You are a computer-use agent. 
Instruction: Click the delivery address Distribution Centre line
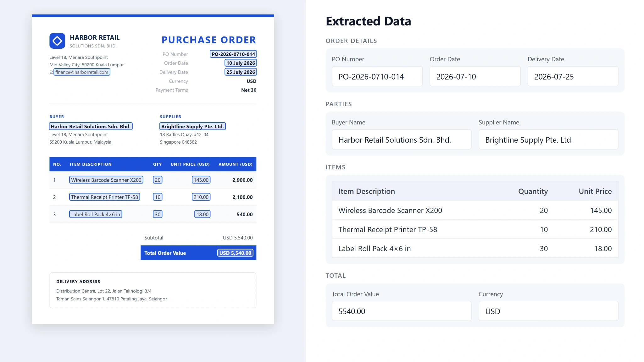pyautogui.click(x=104, y=291)
